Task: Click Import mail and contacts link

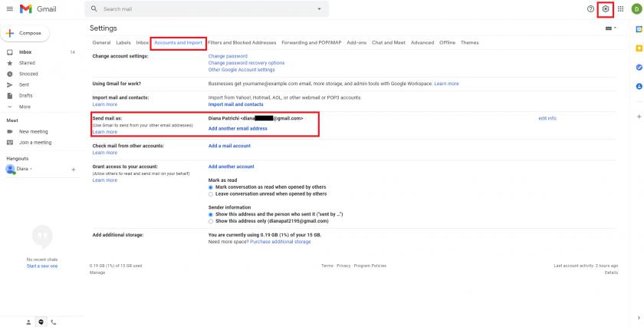Action: pos(236,104)
